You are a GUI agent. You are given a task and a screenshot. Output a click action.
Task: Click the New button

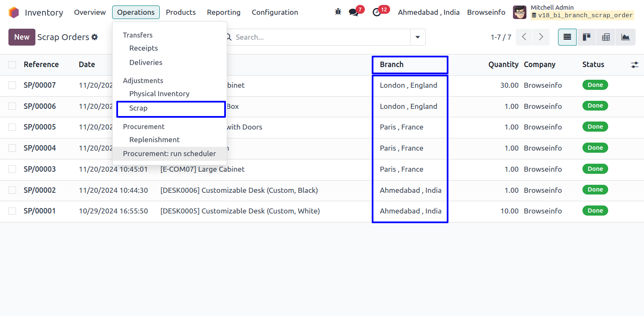(x=21, y=37)
